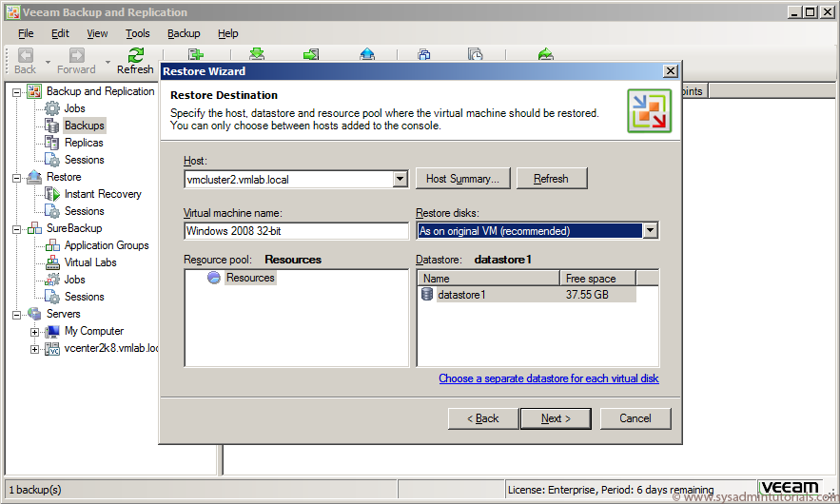Collapse the Servers tree node
840x504 pixels.
tap(16, 315)
